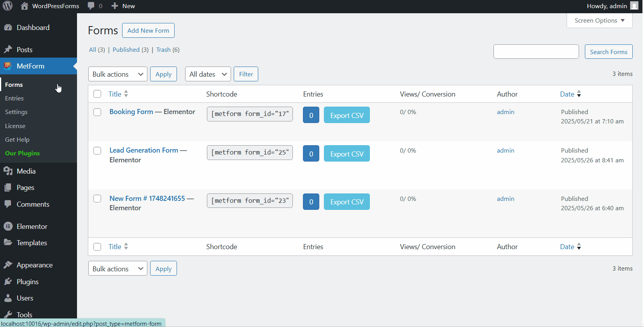Filter by Trash (6) link
This screenshot has width=644, height=327.
[168, 50]
